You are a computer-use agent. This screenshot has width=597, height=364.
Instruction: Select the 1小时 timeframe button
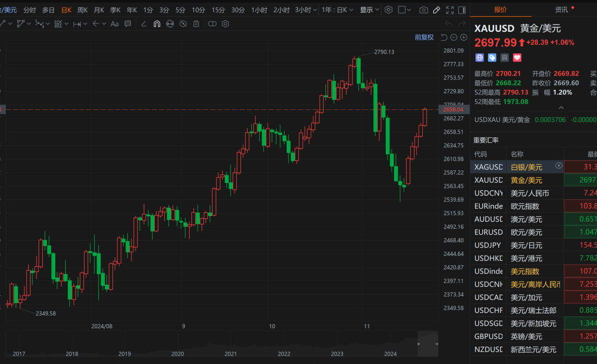[x=259, y=10]
